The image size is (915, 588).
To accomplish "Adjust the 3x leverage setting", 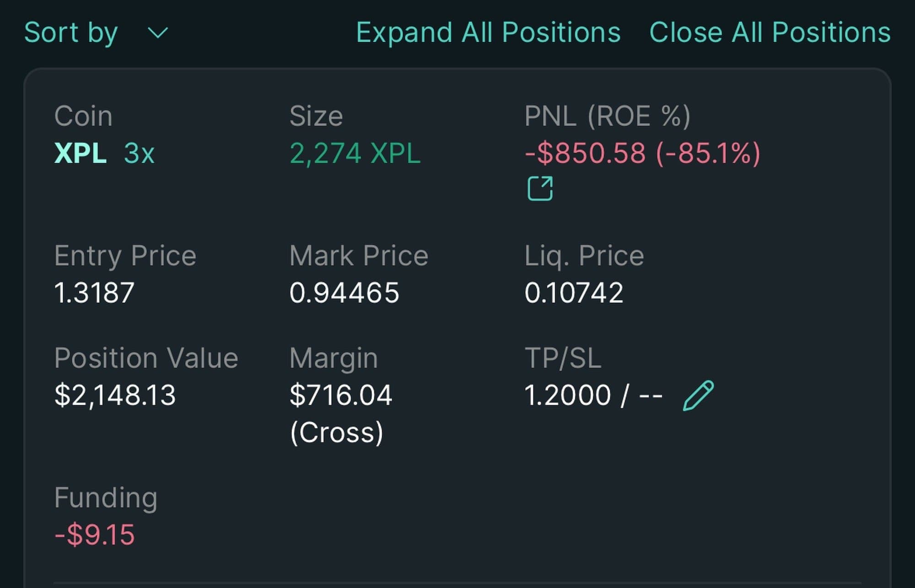I will coord(139,153).
